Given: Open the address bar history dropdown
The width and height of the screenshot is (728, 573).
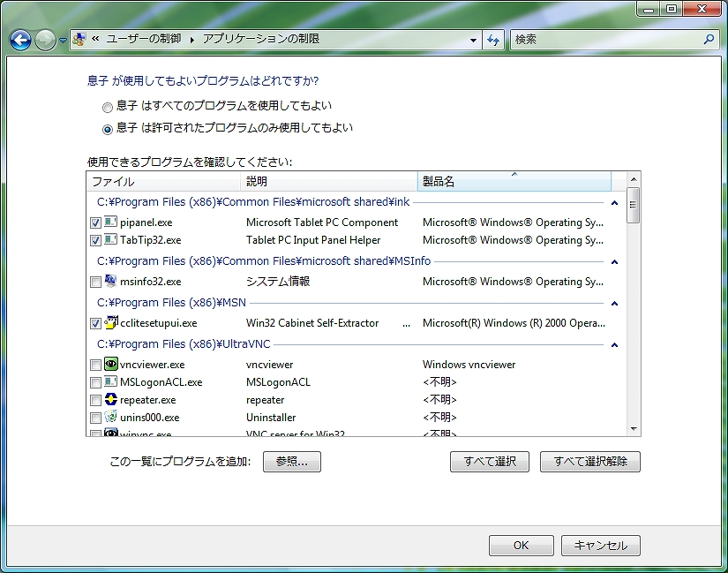Looking at the screenshot, I should tap(474, 40).
